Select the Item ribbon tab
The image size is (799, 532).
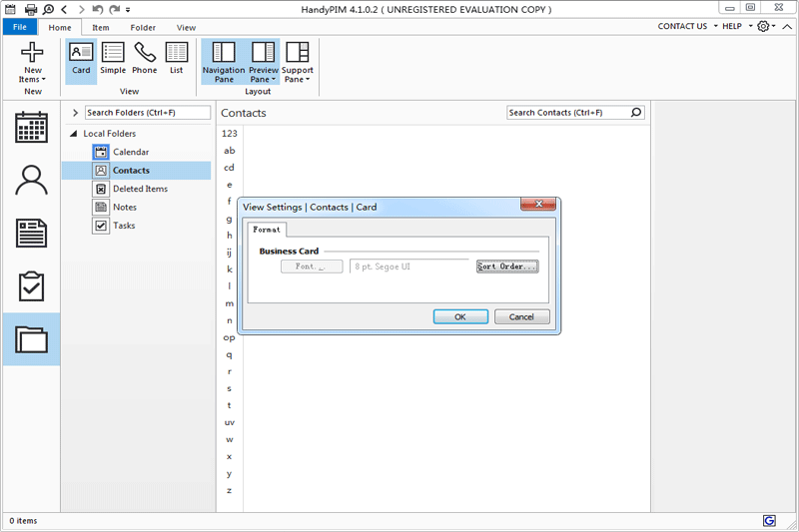coord(101,28)
